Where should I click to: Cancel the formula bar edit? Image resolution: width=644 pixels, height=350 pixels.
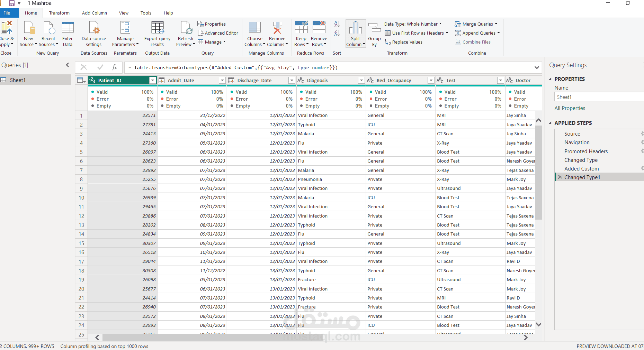(x=84, y=67)
